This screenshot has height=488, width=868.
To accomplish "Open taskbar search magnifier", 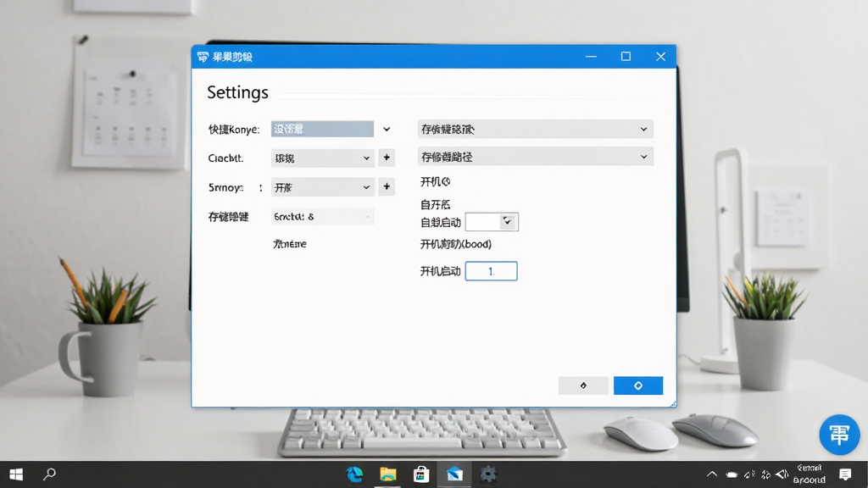I will point(49,474).
